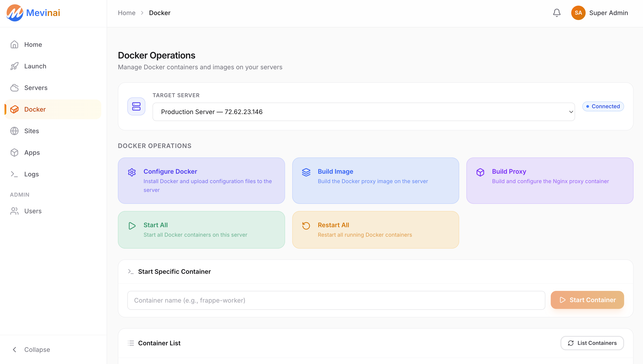643x364 pixels.
Task: Navigate to Home via the breadcrumb
Action: pos(126,13)
